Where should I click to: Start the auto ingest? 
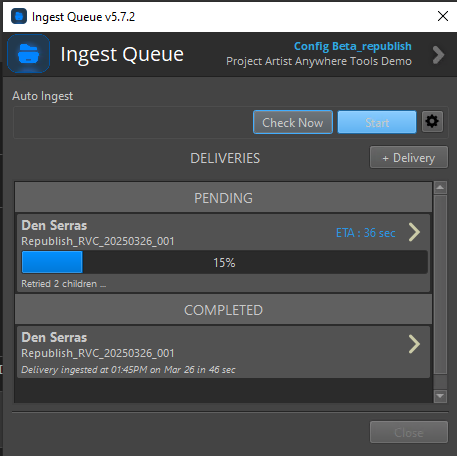coord(377,122)
